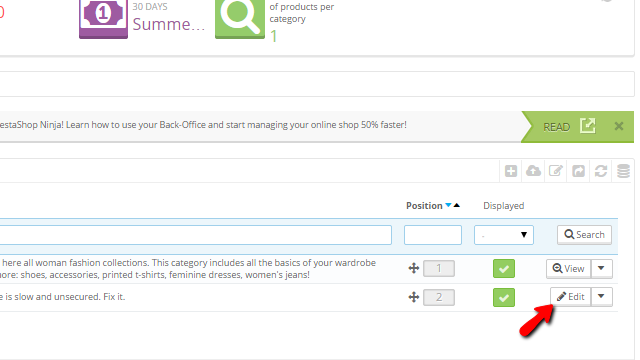
Task: Sort Position column ascending with black arrow
Action: [457, 205]
